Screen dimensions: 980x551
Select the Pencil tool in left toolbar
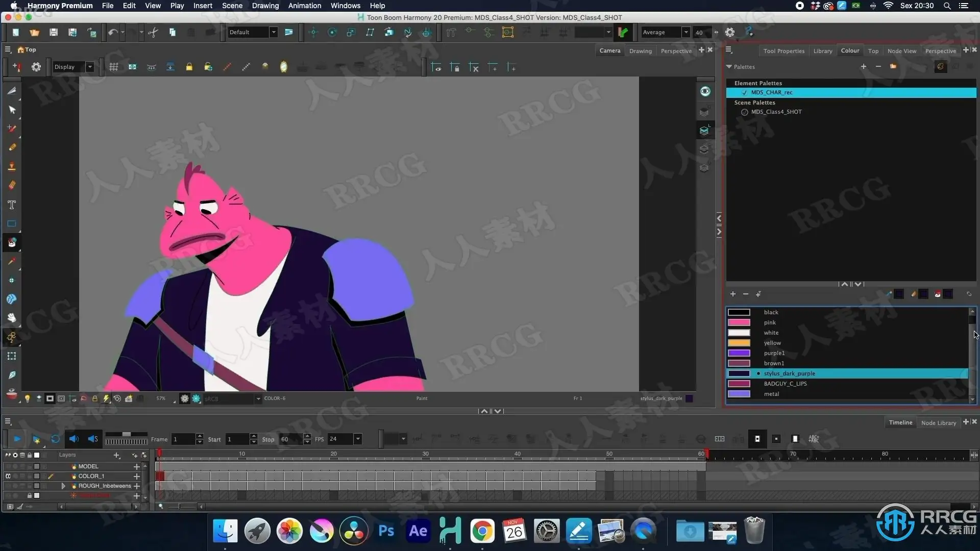click(12, 147)
